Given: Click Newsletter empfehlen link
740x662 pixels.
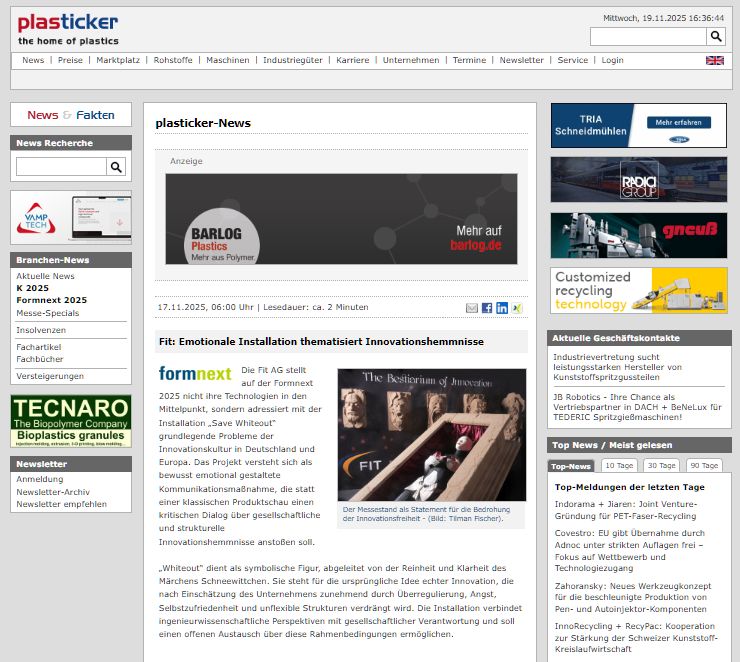Looking at the screenshot, I should (61, 504).
